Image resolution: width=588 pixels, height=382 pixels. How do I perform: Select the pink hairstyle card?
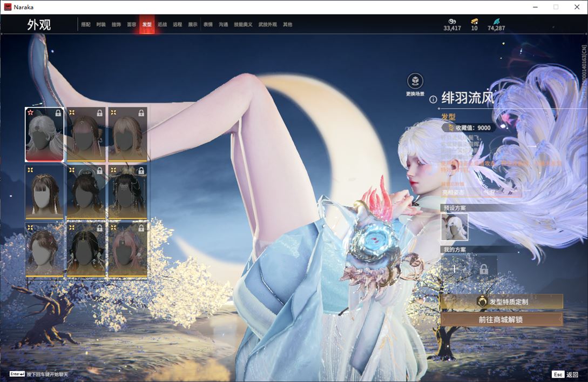pyautogui.click(x=127, y=250)
